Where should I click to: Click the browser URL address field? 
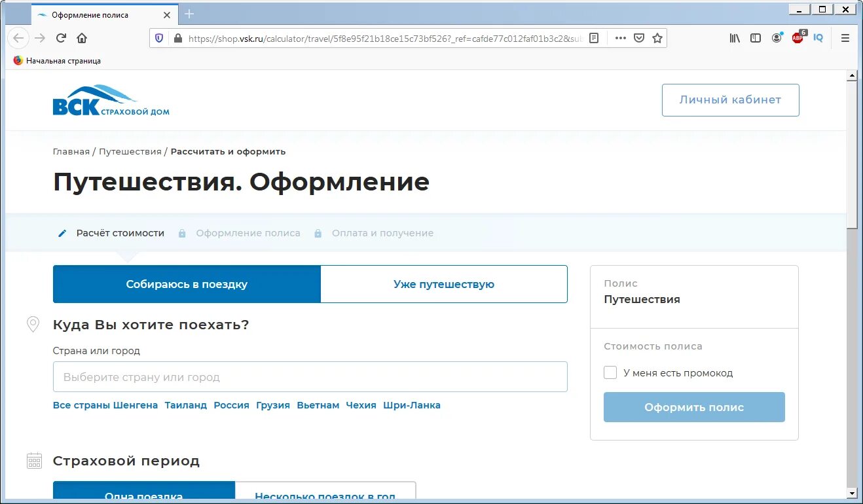[385, 38]
